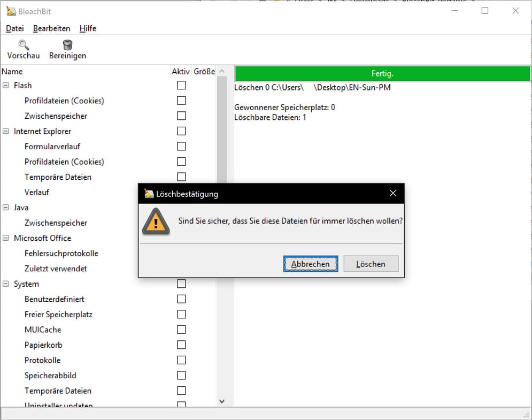Viewport: 532px width, 420px height.
Task: Maximize the BleachBit window
Action: [485, 11]
